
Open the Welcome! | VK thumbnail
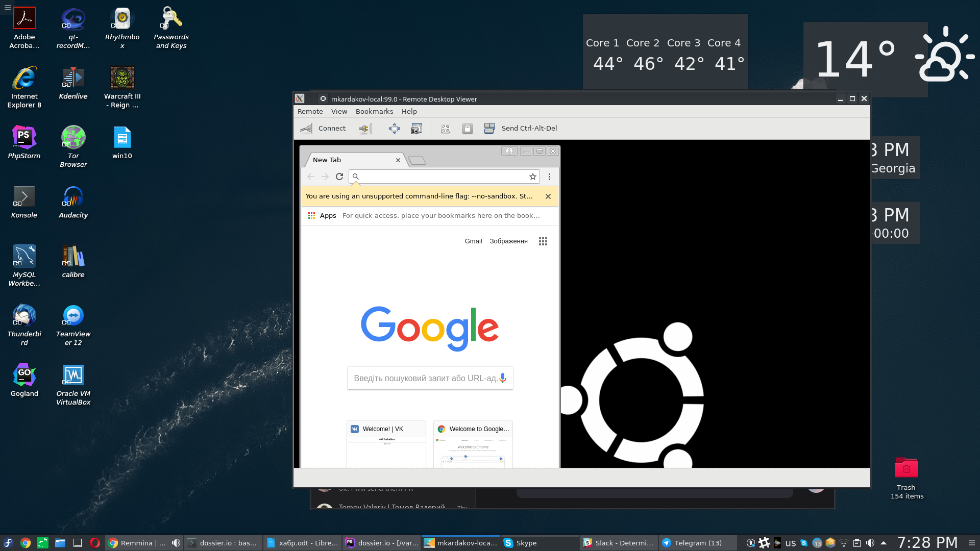click(386, 444)
